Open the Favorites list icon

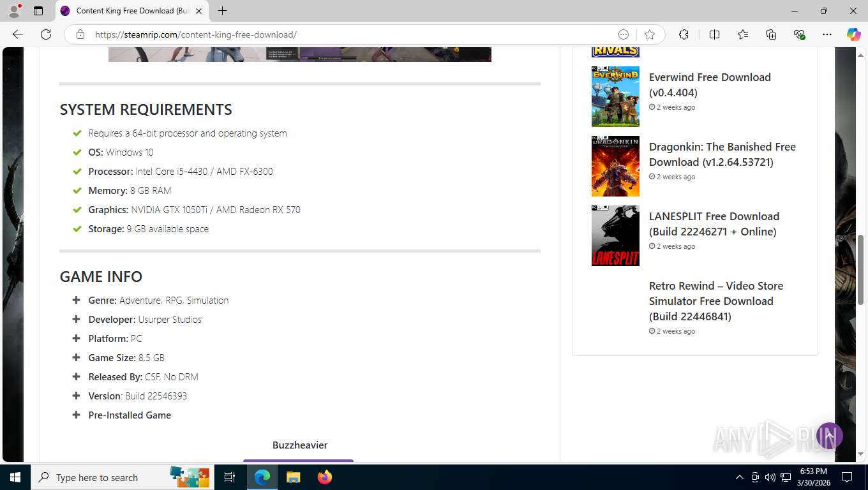tap(743, 34)
